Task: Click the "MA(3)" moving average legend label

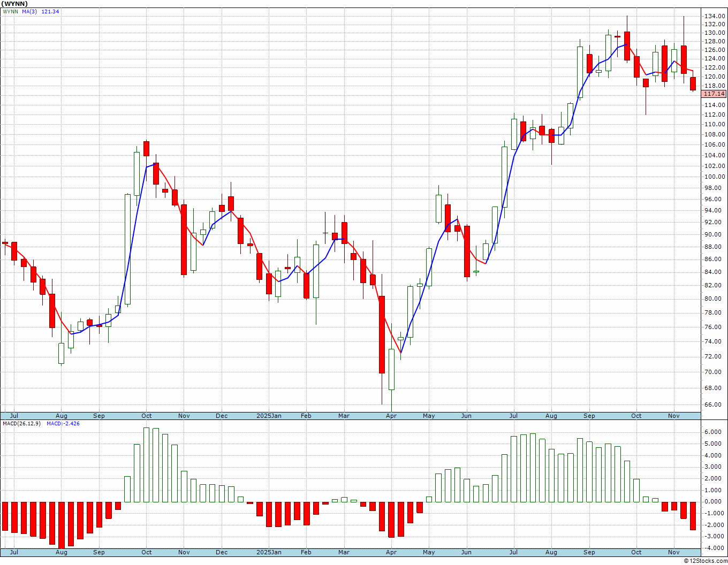Action: click(29, 12)
